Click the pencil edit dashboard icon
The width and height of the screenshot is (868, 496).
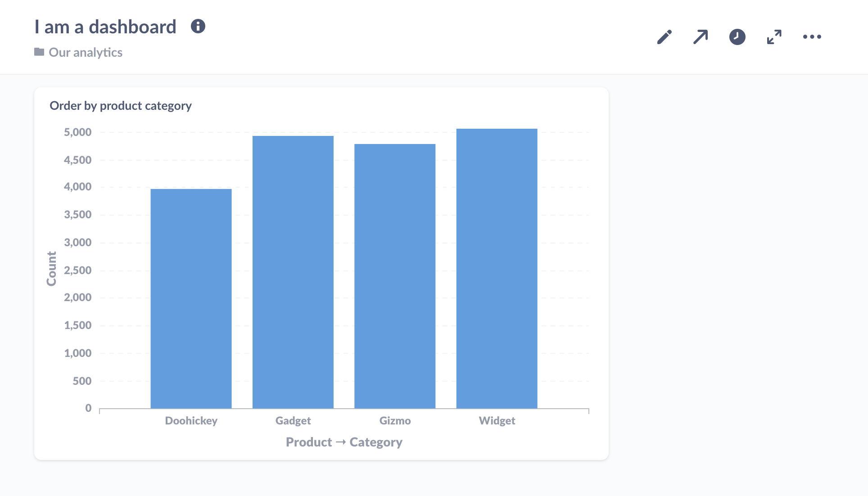[x=665, y=37]
